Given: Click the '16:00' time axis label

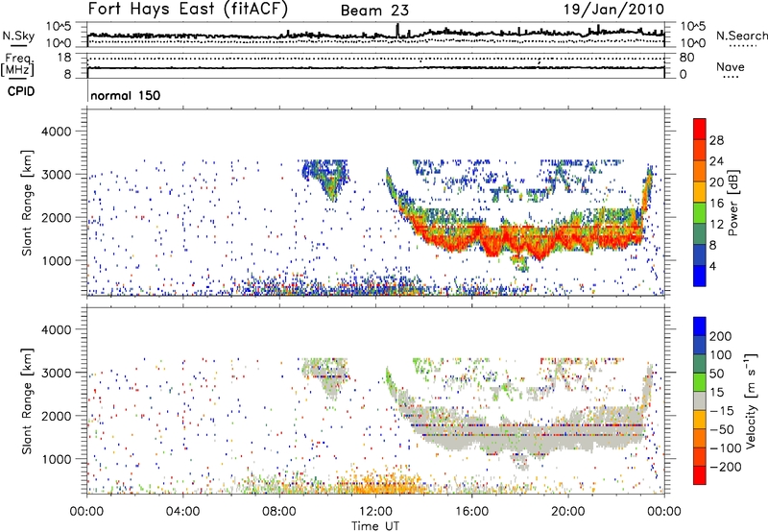Looking at the screenshot, I should (x=471, y=512).
